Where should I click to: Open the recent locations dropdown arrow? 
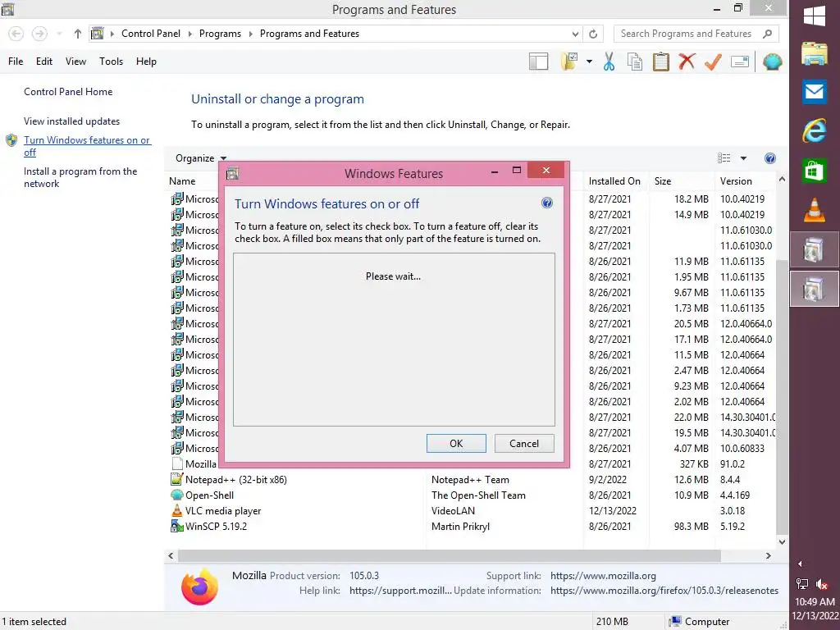59,34
